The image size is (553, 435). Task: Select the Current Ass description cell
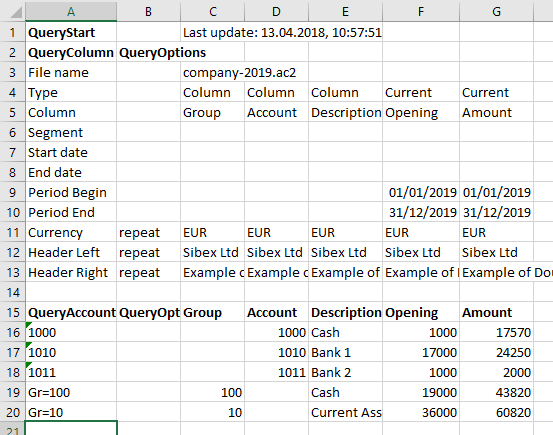pos(345,412)
